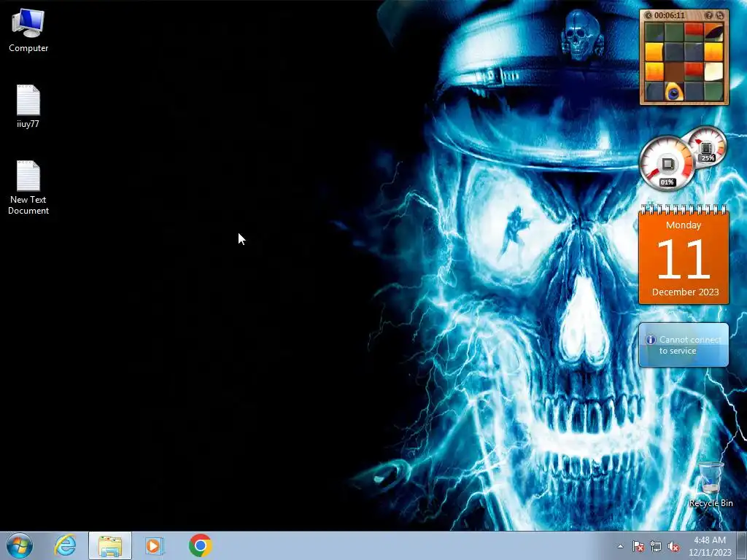Click the CPU usage gauge showing 01%
This screenshot has height=560, width=747.
click(667, 163)
